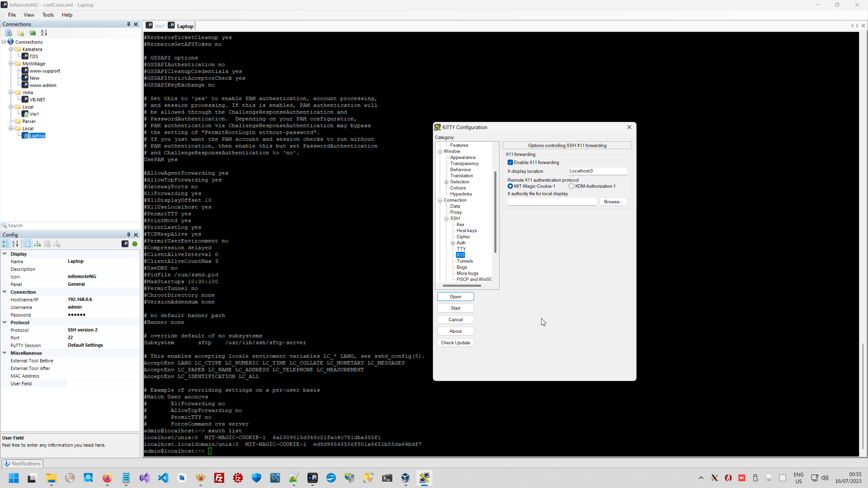Screen dimensions: 868x488
Task: Select the XDM-Authorization-1 radio button
Action: pos(571,186)
